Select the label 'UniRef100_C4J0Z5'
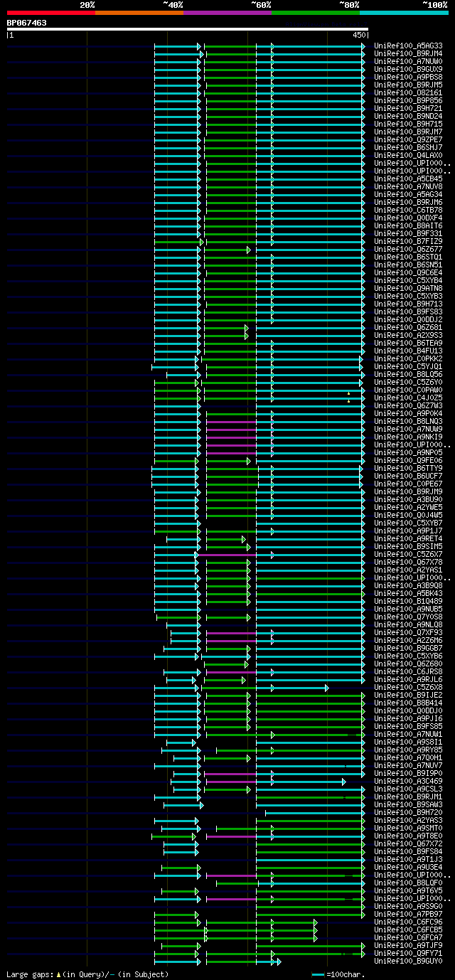The width and height of the screenshot is (455, 980). pos(408,398)
